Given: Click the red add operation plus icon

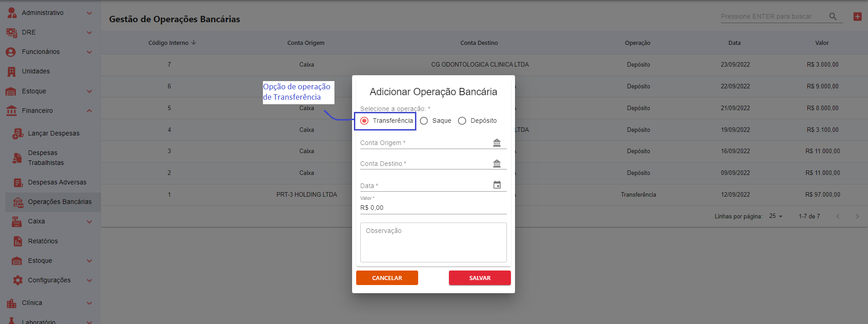Looking at the screenshot, I should pyautogui.click(x=857, y=17).
